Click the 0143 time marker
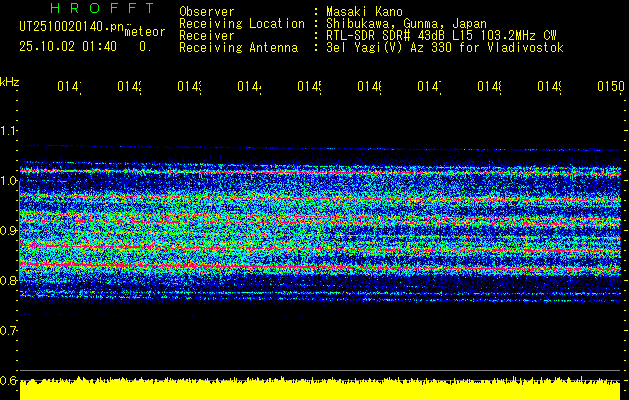 pos(189,86)
